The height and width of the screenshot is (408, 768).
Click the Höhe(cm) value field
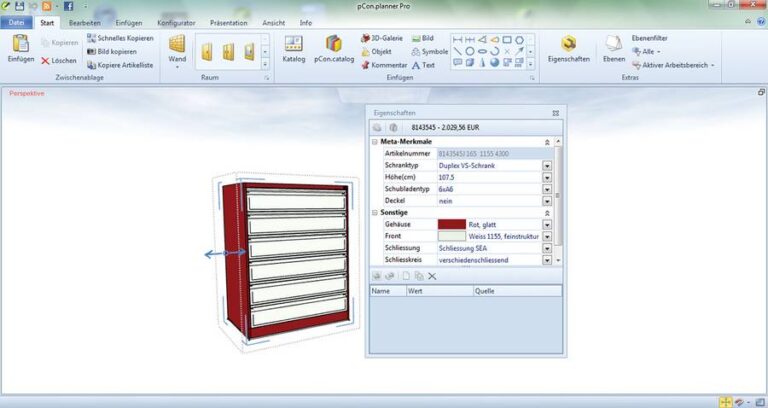pos(488,177)
